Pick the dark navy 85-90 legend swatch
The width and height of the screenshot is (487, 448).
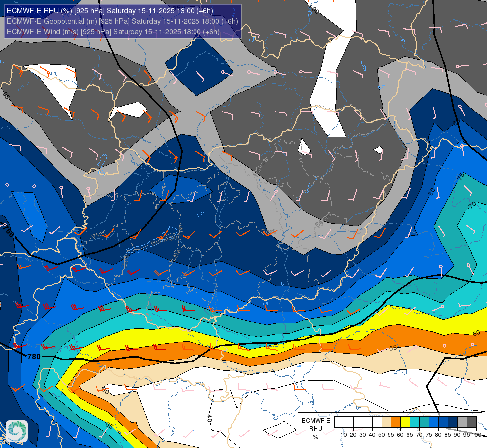pyautogui.click(x=453, y=422)
